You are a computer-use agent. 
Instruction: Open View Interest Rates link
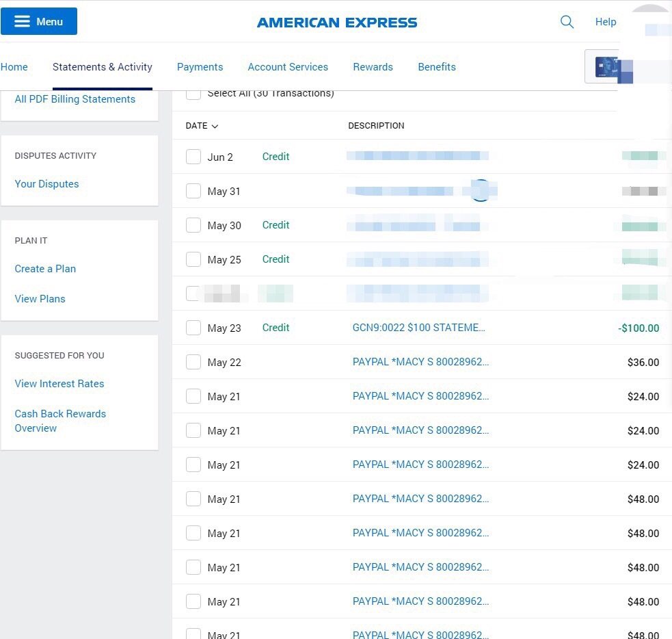59,384
